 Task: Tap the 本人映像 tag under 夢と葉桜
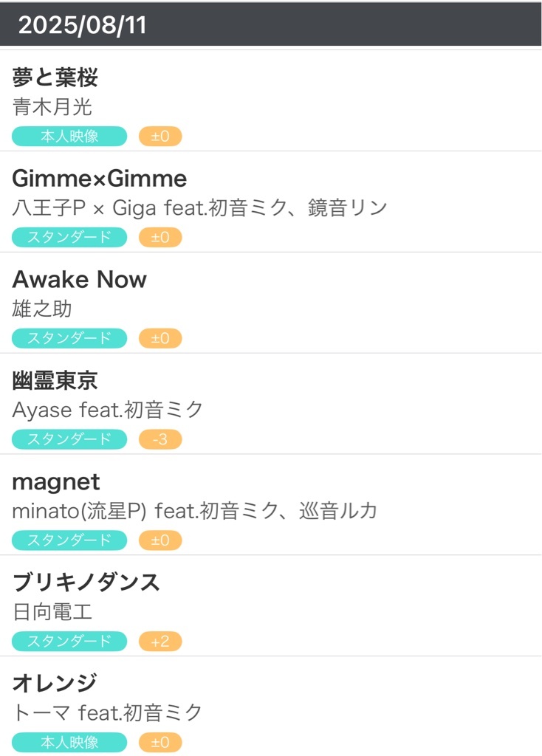click(x=69, y=137)
